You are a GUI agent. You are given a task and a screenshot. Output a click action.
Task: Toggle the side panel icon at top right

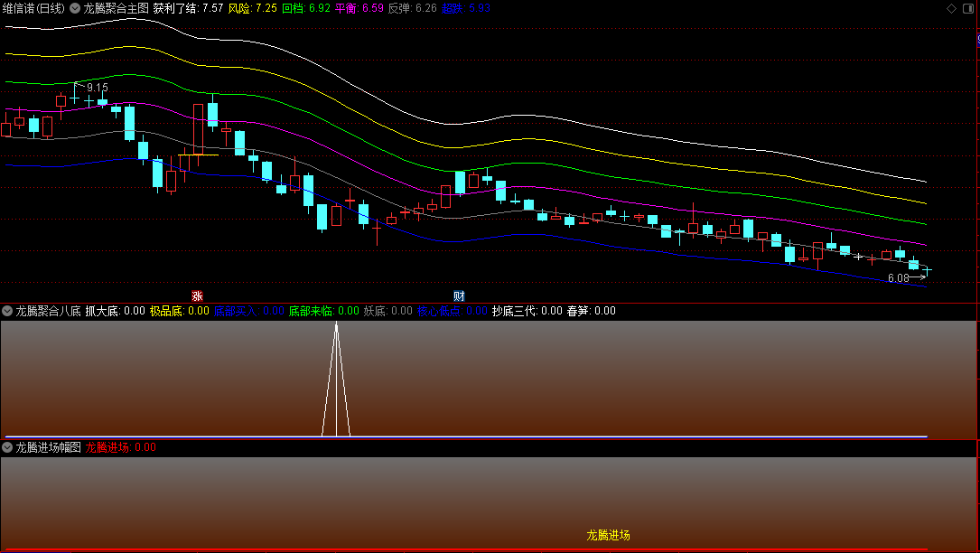(x=968, y=8)
